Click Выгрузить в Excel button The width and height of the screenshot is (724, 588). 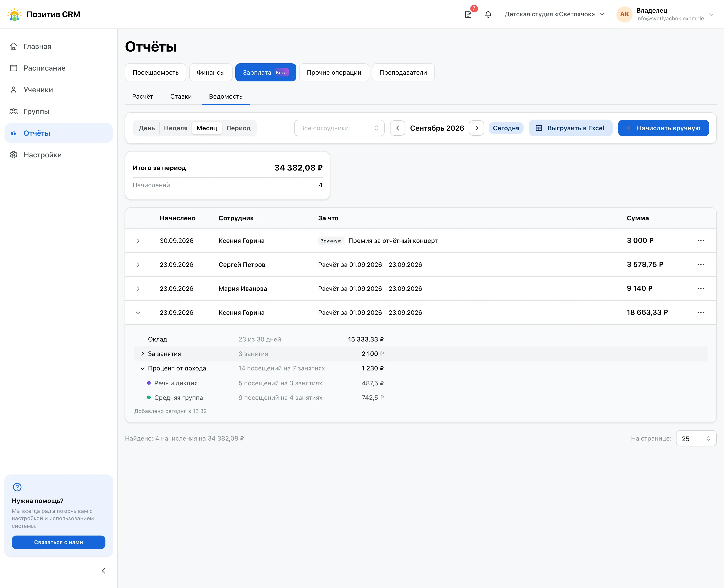coord(571,128)
